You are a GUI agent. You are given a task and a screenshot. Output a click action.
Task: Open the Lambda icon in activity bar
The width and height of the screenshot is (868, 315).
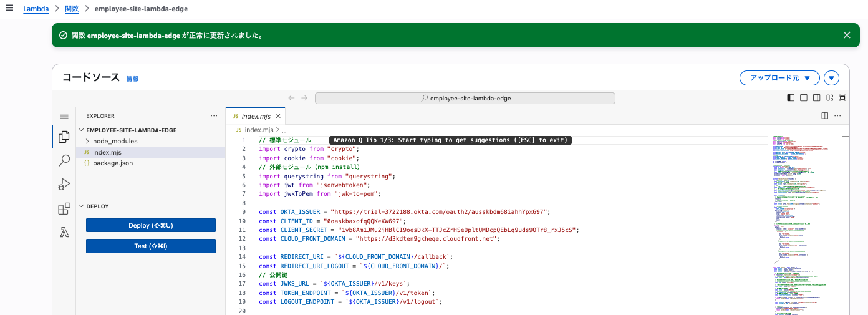[64, 233]
